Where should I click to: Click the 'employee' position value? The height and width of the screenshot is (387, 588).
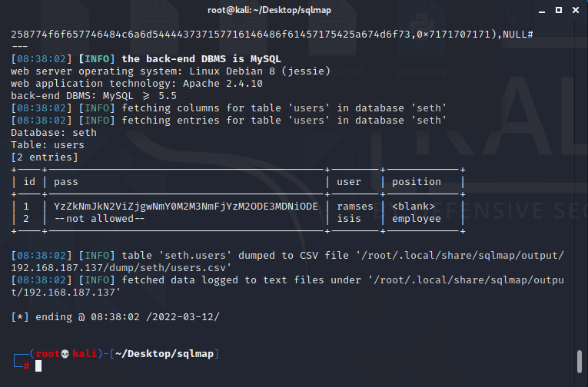click(x=417, y=219)
